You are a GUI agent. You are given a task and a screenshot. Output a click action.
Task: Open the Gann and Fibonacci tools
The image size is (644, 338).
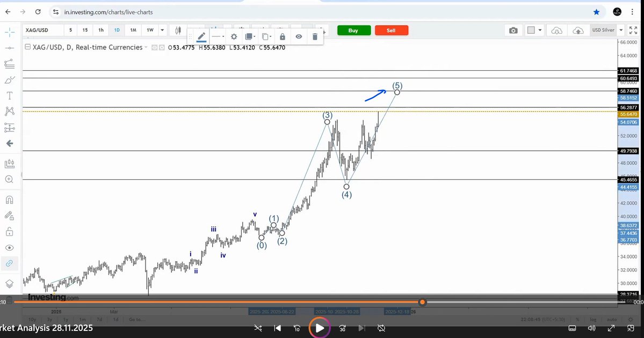click(x=10, y=64)
